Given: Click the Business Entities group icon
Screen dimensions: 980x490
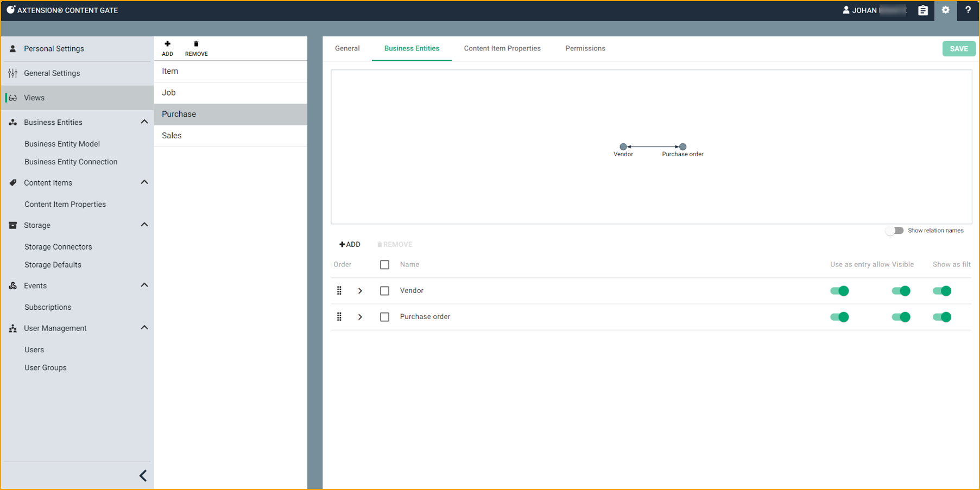Looking at the screenshot, I should 12,122.
